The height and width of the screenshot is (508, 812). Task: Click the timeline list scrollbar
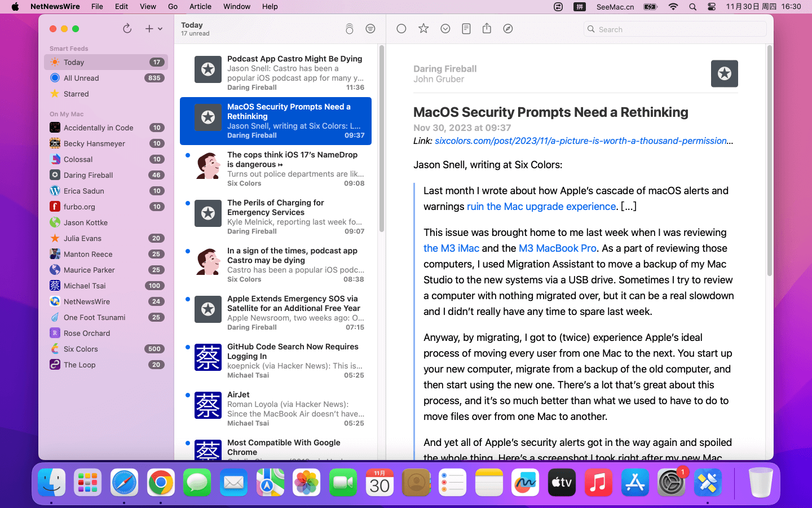pyautogui.click(x=382, y=139)
